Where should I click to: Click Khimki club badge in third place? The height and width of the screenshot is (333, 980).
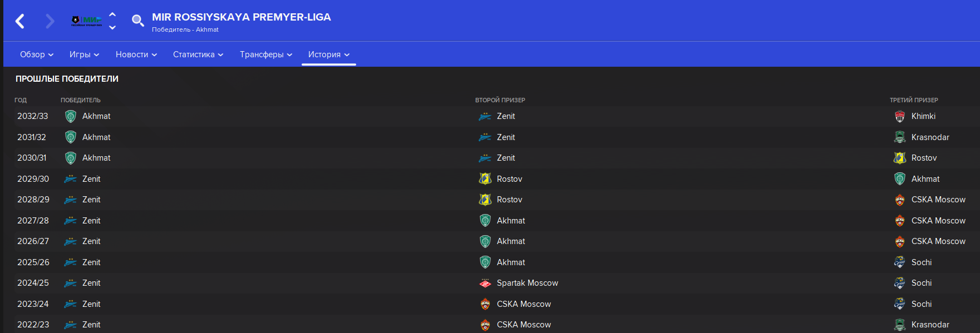[x=900, y=116]
